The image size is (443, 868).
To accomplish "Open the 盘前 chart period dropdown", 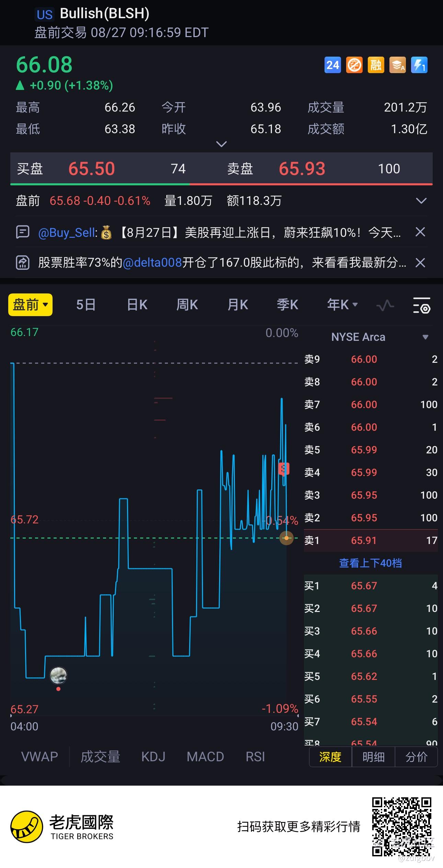I will tap(30, 305).
